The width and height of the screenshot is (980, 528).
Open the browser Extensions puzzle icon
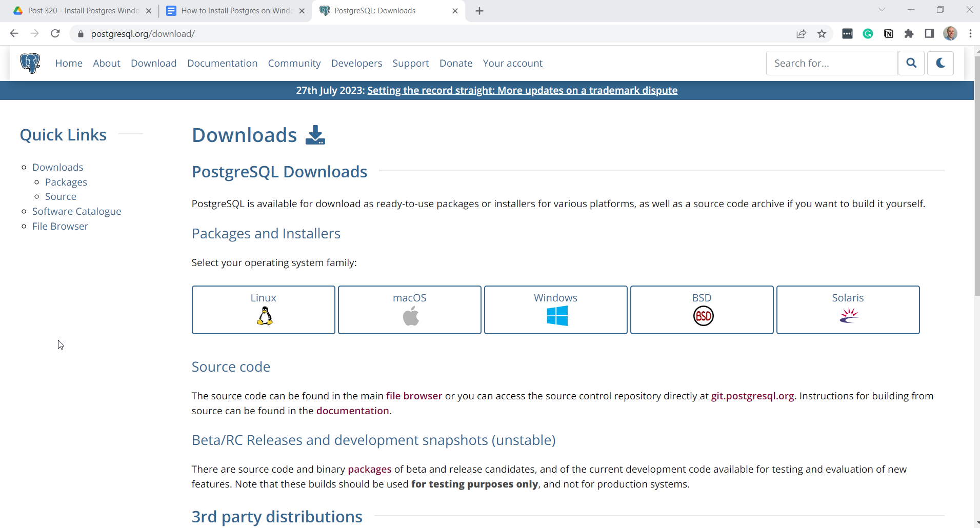pyautogui.click(x=909, y=34)
